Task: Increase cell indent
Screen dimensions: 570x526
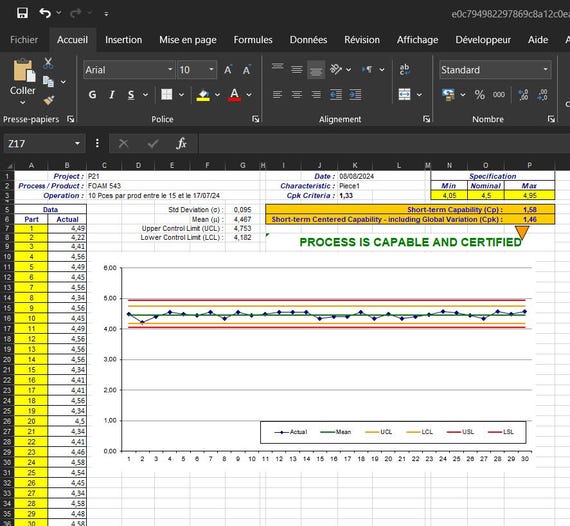Action: [355, 95]
